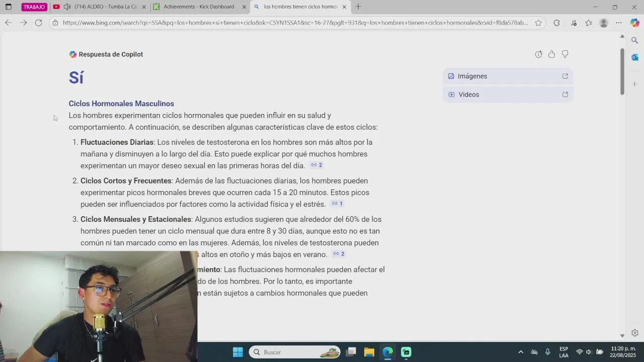The height and width of the screenshot is (362, 644).
Task: Open sidebar settings gear icon
Action: coord(634,333)
